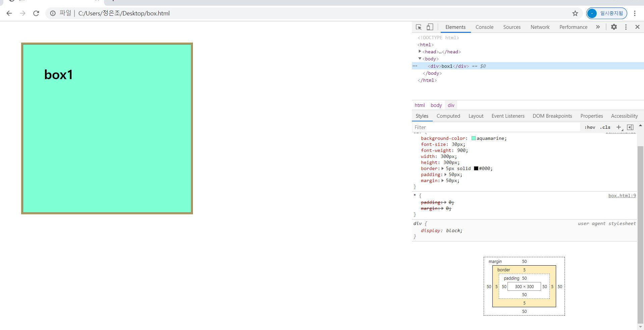Switch to the Elements tab
Image resolution: width=644 pixels, height=330 pixels.
455,27
